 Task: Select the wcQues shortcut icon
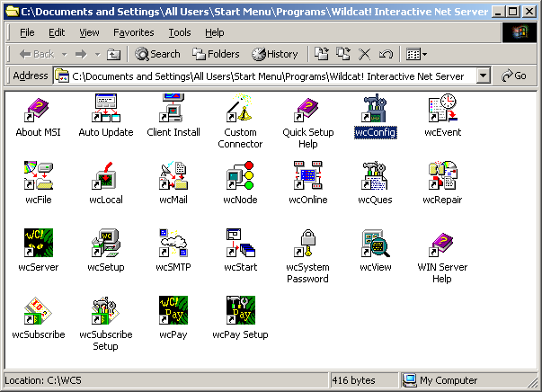click(375, 175)
